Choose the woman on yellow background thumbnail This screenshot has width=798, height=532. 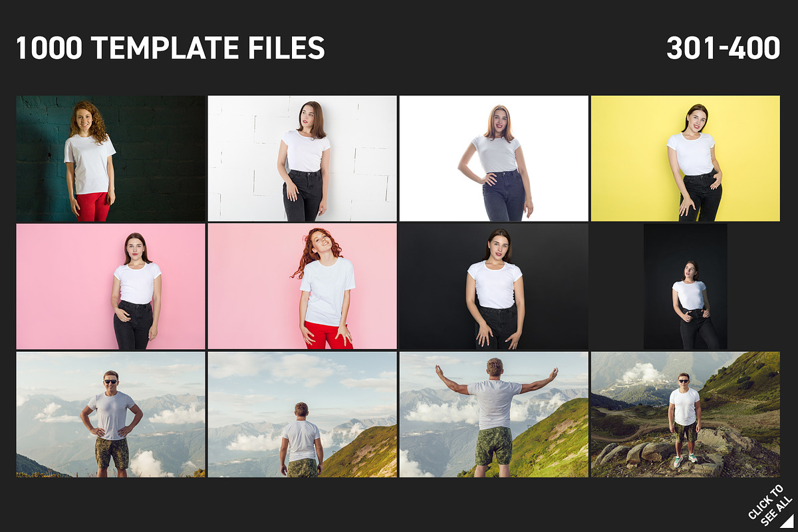click(686, 158)
